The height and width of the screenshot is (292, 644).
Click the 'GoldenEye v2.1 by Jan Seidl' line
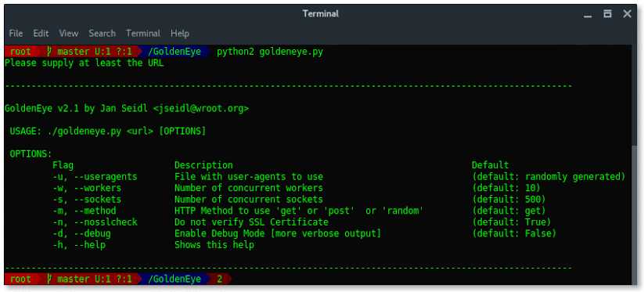[x=127, y=109]
